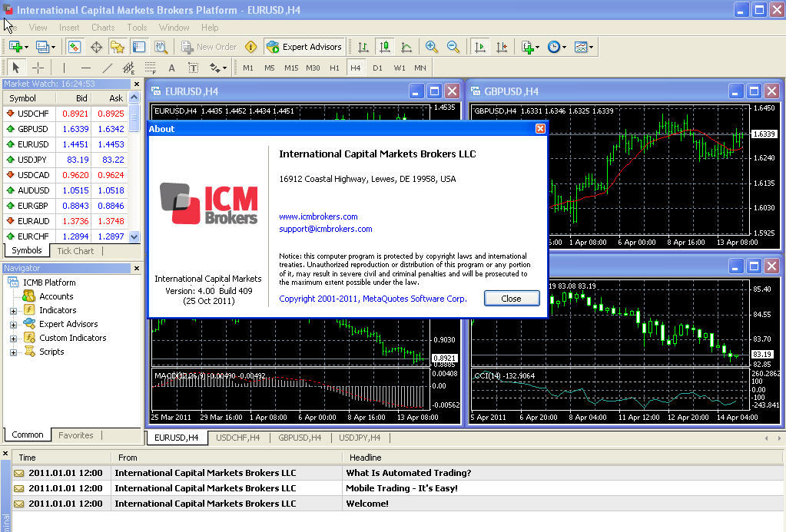Click the Zoom In magnifier icon
Image resolution: width=786 pixels, height=532 pixels.
click(x=432, y=47)
